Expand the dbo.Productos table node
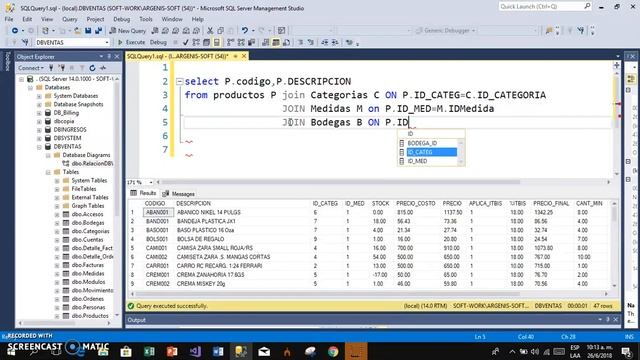The image size is (640, 360). pos(57,316)
